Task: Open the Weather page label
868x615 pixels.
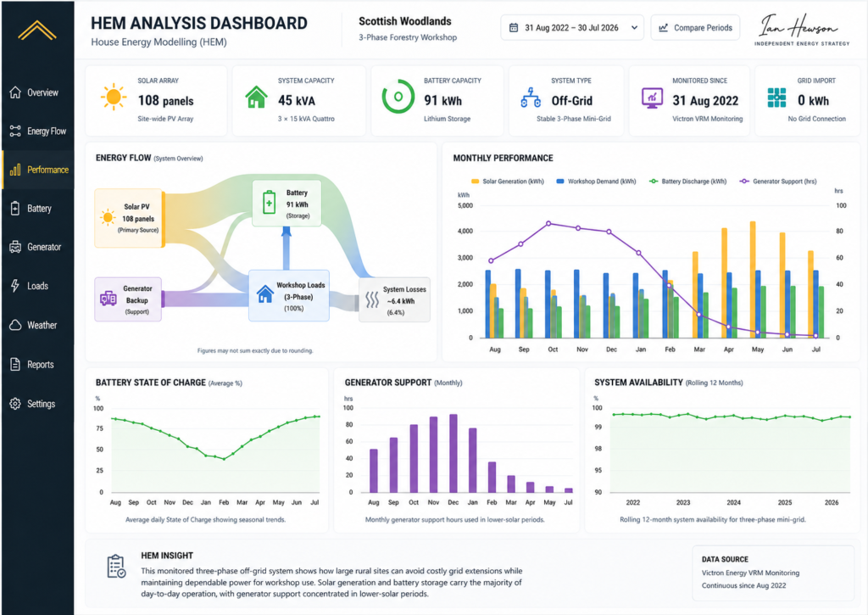Action: point(42,325)
